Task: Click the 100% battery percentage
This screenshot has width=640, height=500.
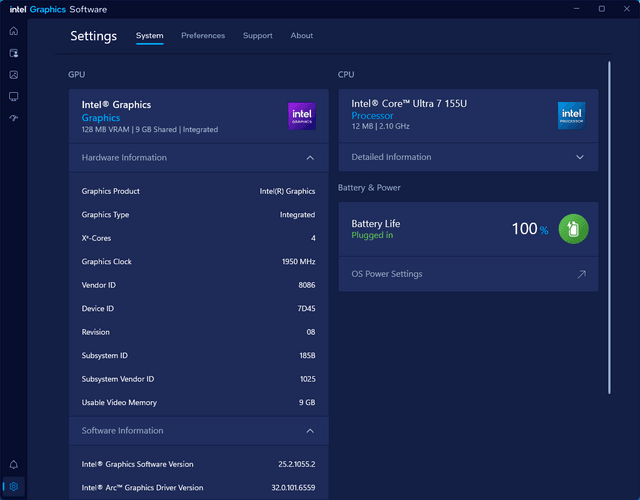Action: click(530, 229)
